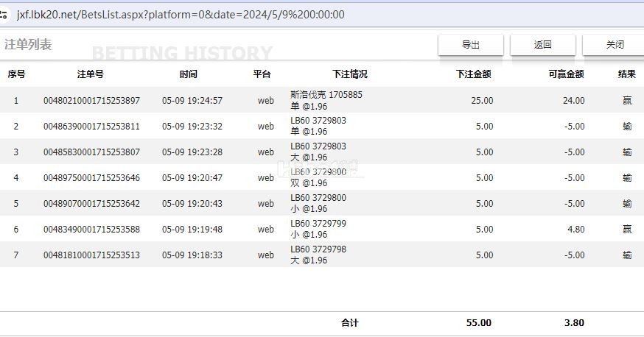Click bet detail LB60 3729800 小 @1.96

[318, 203]
